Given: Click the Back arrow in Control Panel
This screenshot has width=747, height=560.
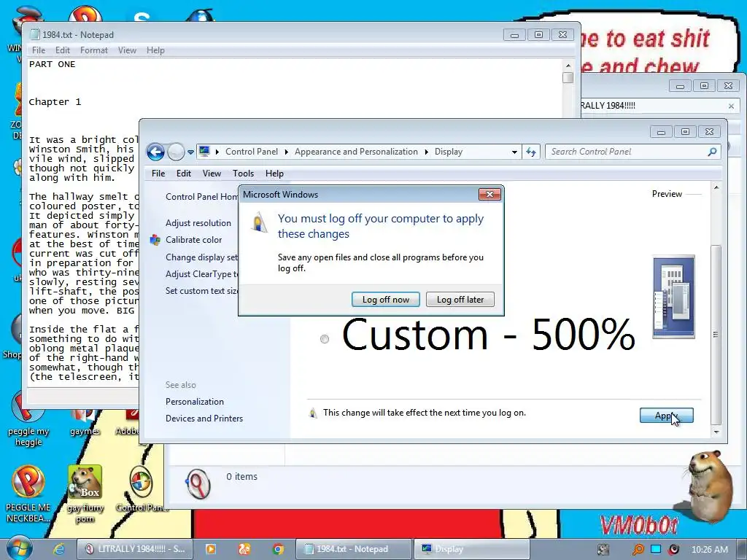Looking at the screenshot, I should pos(156,152).
